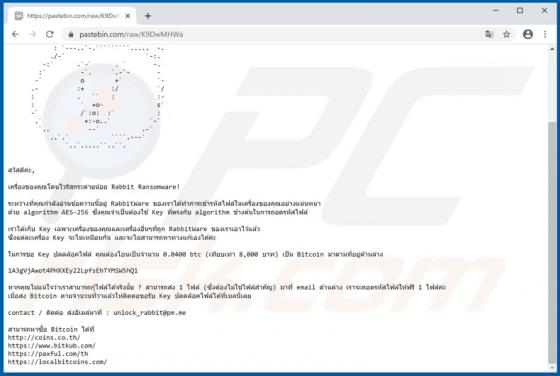Click the text 'Rabbit Ransomware!'
560x376 pixels.
145,187
